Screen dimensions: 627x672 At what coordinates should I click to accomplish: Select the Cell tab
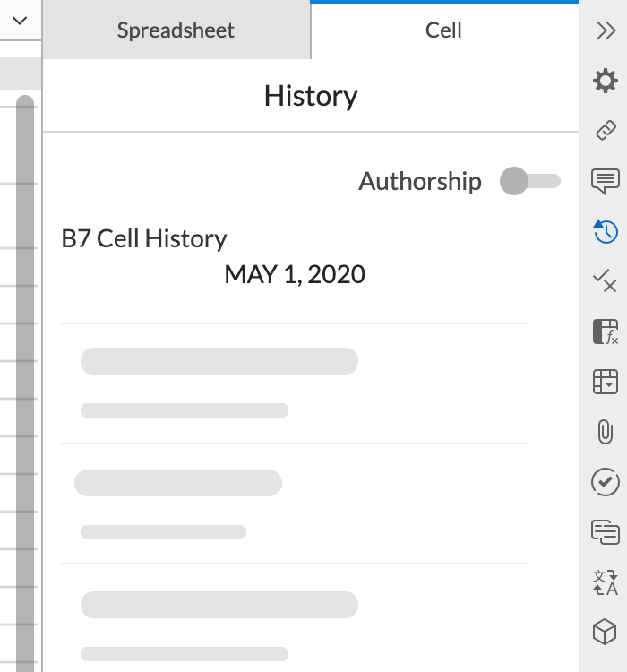pyautogui.click(x=443, y=30)
